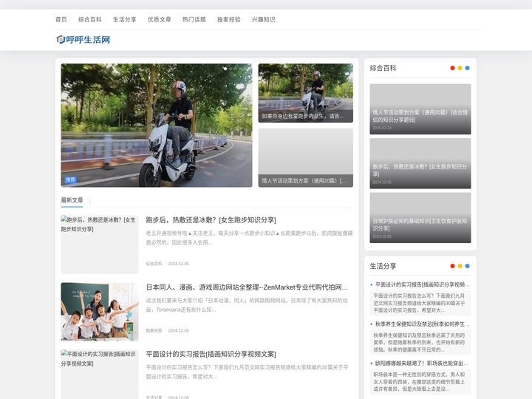
Task: Open the large motorcycle rider banner image
Action: click(157, 125)
